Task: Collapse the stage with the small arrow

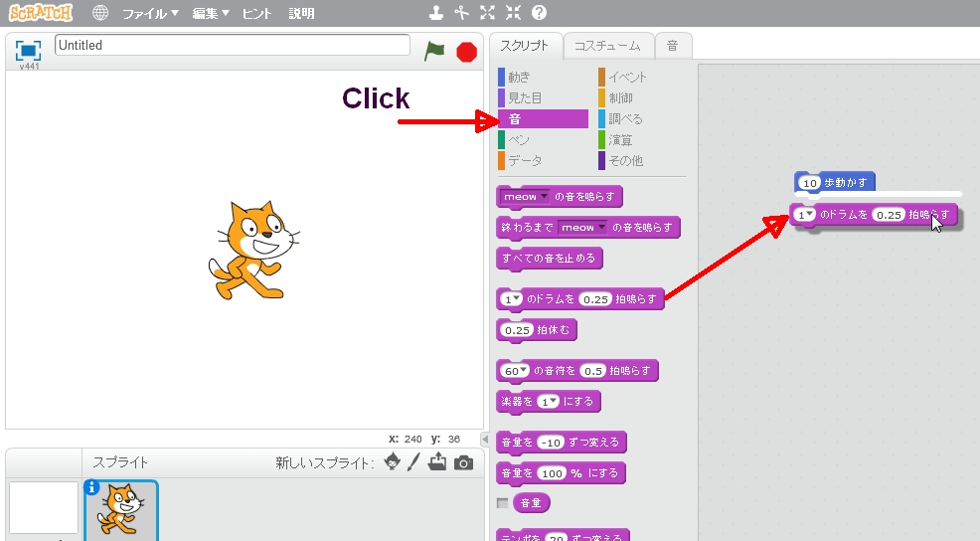Action: [484, 439]
